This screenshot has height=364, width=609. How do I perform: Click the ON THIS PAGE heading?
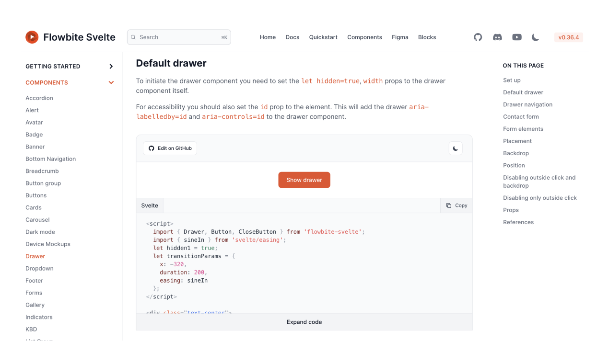[x=523, y=66]
